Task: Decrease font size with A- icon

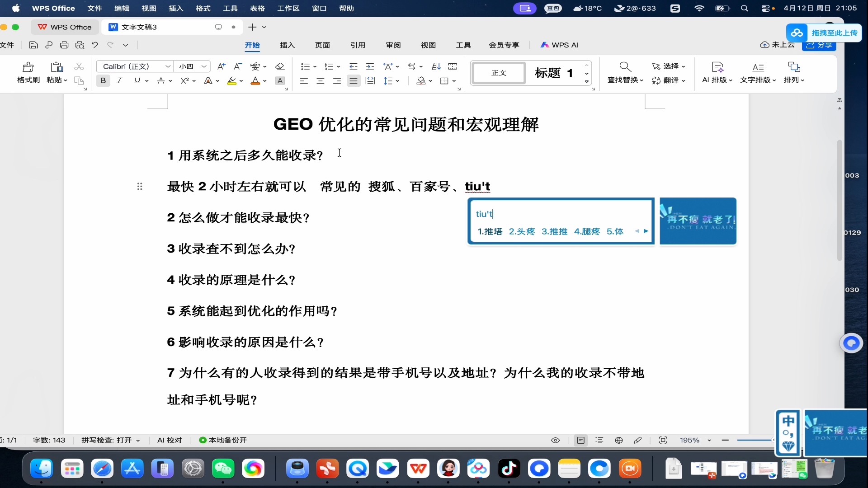Action: 238,66
